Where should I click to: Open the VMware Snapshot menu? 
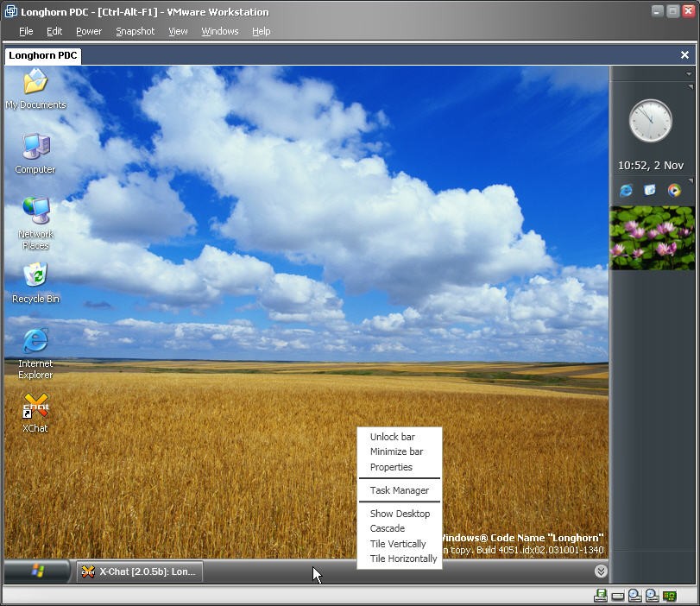click(135, 31)
